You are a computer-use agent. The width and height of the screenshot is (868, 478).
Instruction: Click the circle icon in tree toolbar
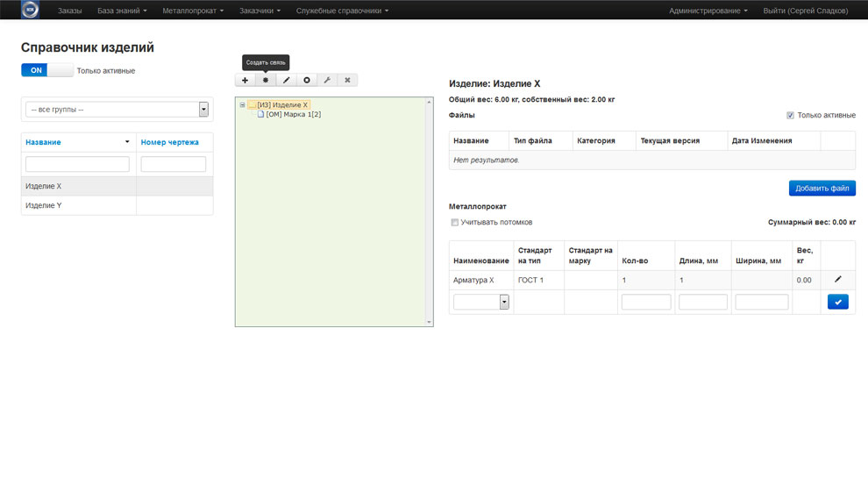[306, 80]
